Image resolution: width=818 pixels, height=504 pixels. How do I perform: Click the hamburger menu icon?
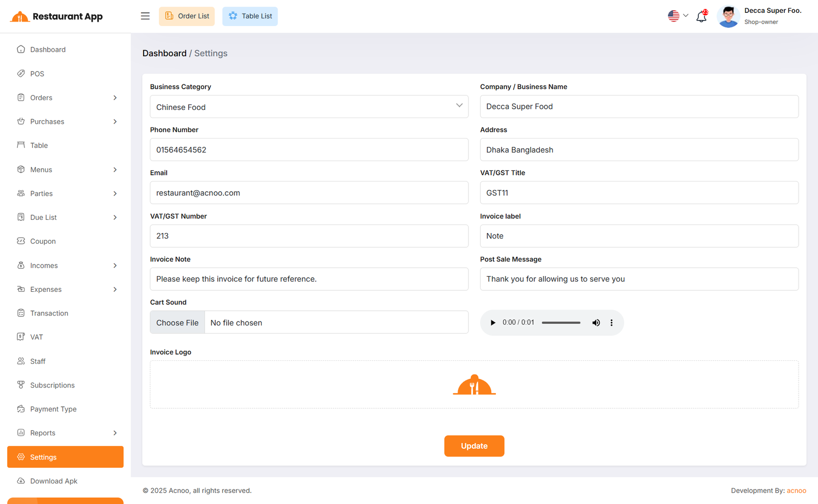[145, 16]
